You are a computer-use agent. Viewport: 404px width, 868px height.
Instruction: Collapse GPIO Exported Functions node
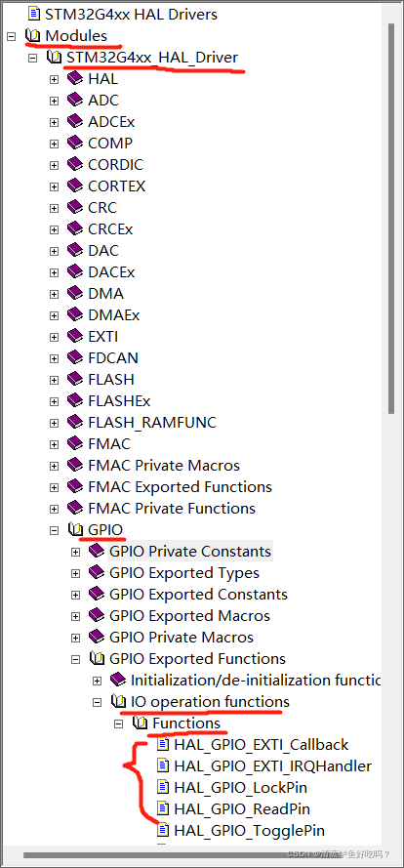[x=75, y=659]
